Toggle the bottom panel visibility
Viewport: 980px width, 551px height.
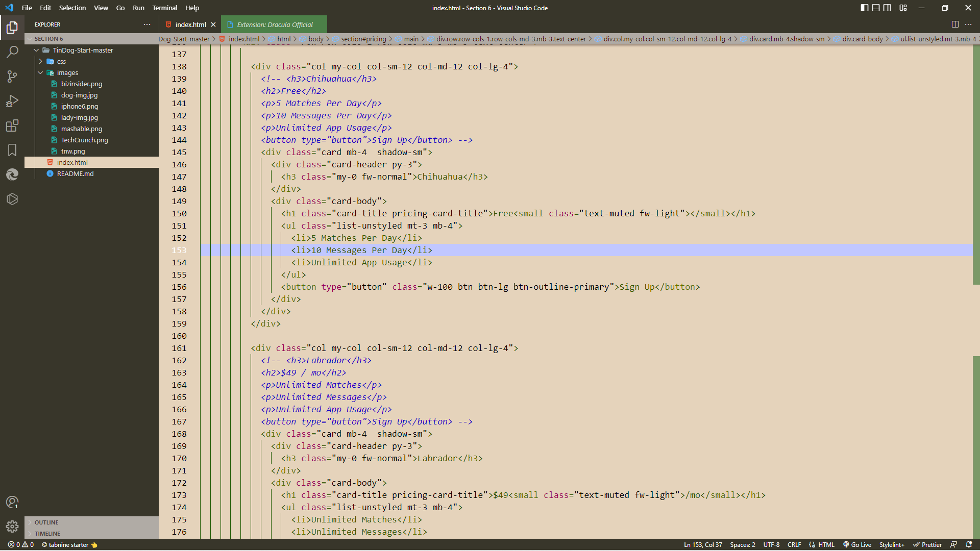click(x=875, y=8)
